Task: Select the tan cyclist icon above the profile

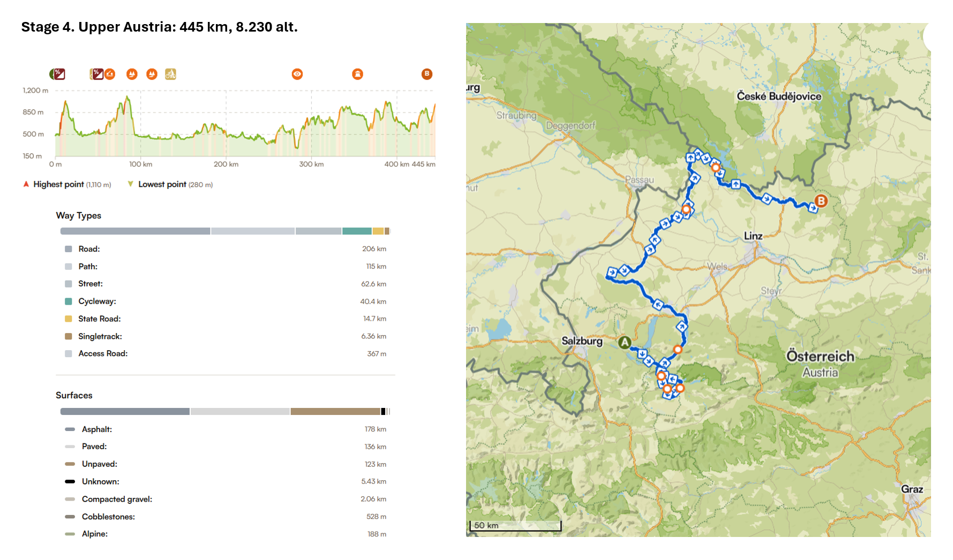Action: pyautogui.click(x=170, y=74)
